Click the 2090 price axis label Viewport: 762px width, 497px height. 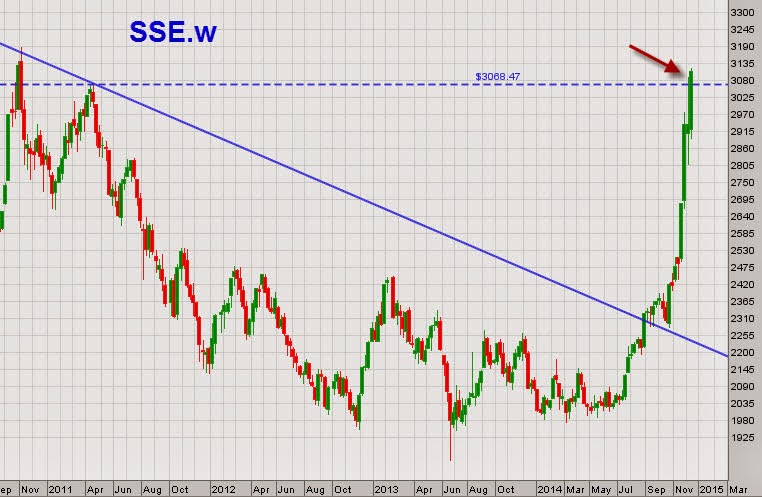click(743, 387)
